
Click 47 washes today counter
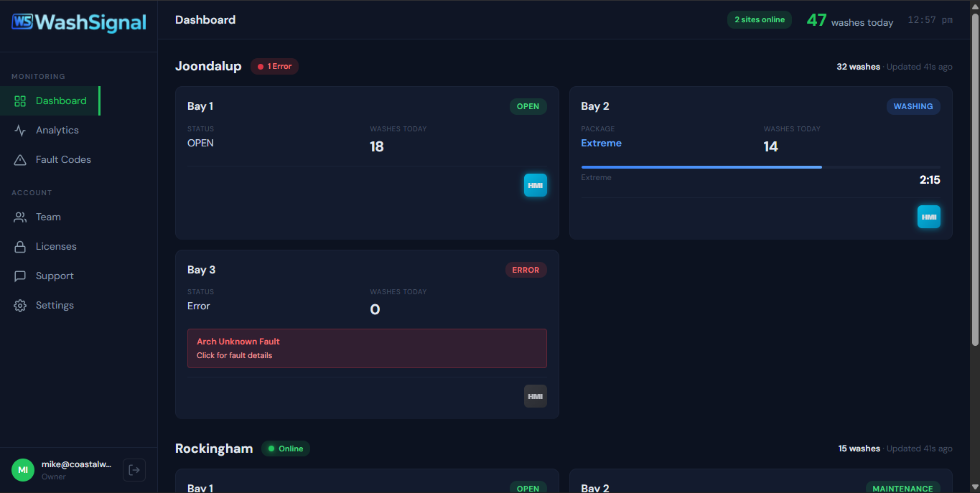pos(850,20)
